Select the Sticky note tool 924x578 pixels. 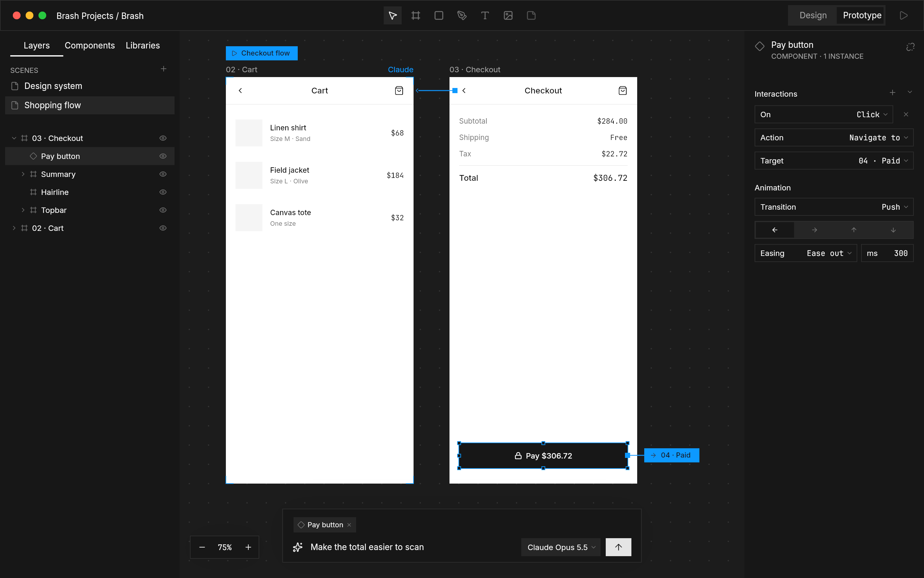point(531,15)
